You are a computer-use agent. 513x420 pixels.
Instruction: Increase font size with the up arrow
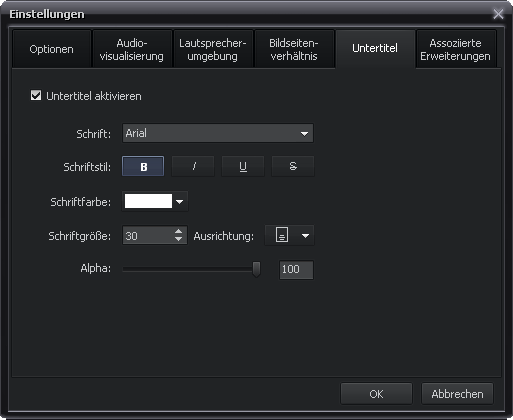click(179, 231)
